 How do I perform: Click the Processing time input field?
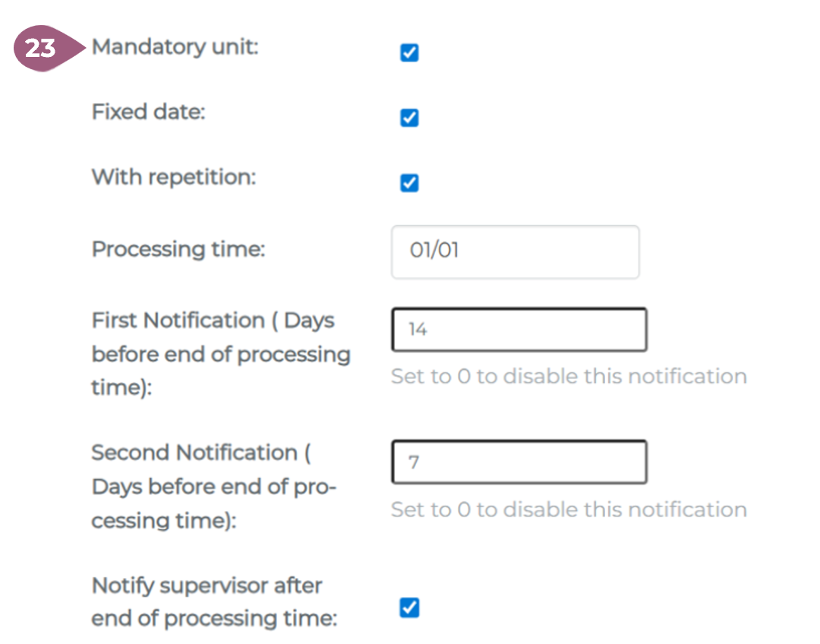click(x=515, y=251)
